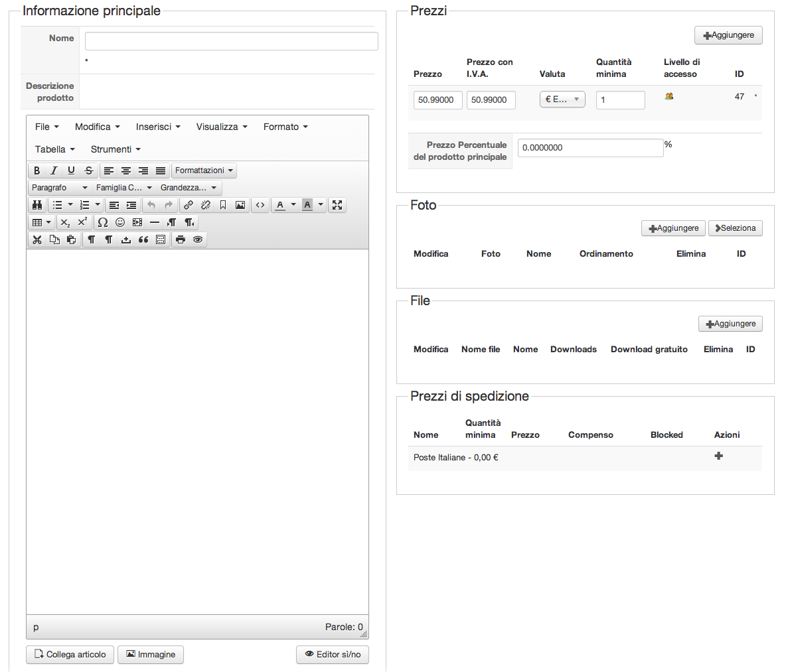790x672 pixels.
Task: Insert a hyperlink with the link icon
Action: 189,205
